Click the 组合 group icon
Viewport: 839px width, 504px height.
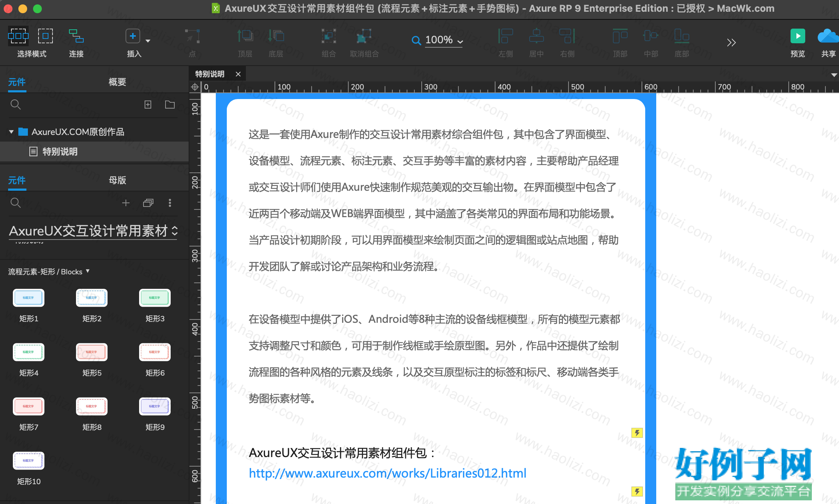[x=328, y=36]
